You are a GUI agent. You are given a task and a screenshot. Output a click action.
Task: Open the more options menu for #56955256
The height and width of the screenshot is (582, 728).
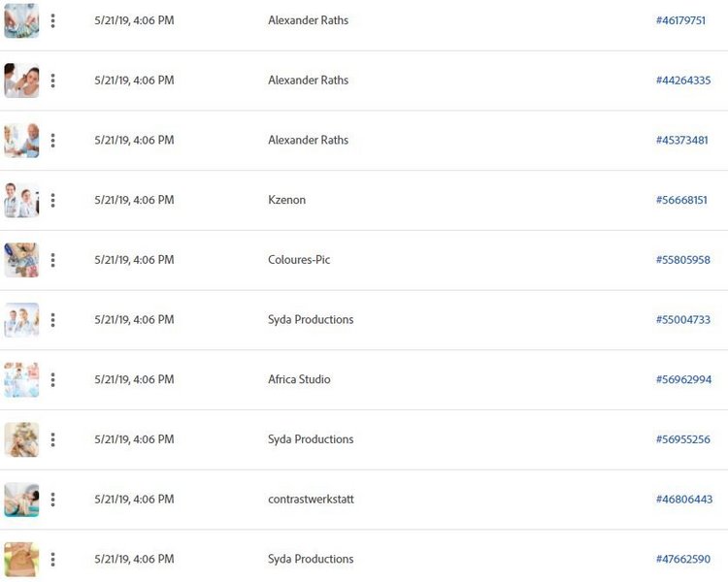coord(53,440)
